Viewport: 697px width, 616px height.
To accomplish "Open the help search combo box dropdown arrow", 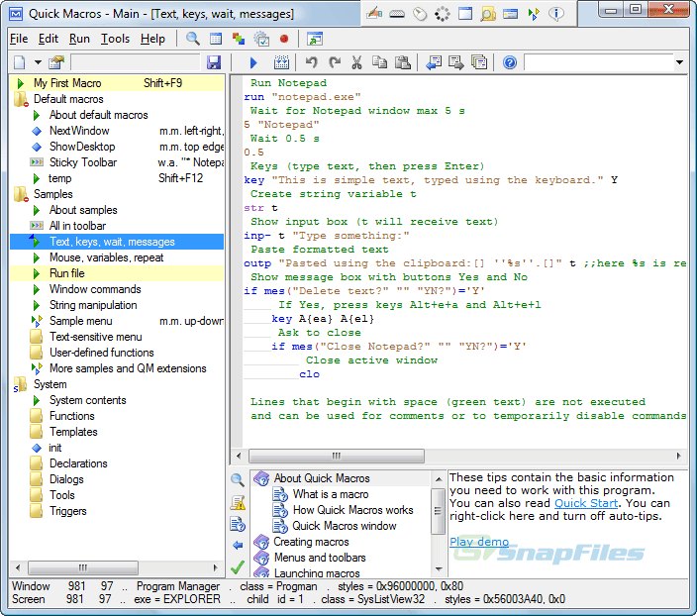I will coord(679,62).
